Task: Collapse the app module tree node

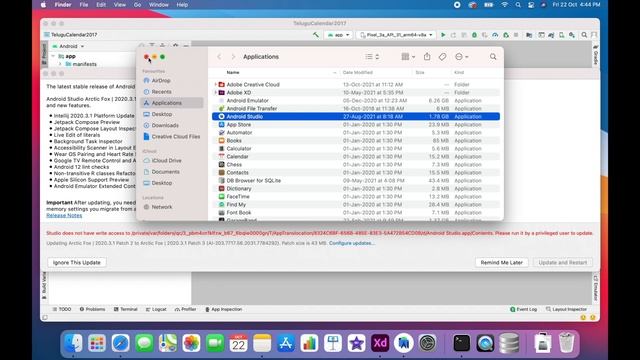Action: [53, 56]
